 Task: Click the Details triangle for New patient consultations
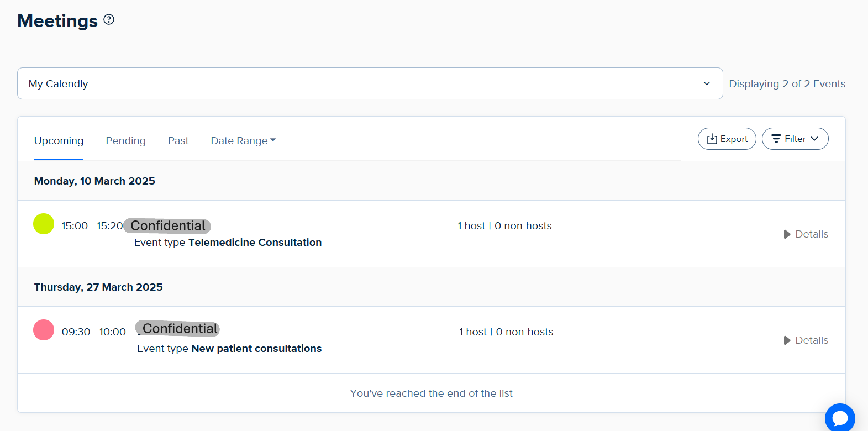[x=787, y=340]
